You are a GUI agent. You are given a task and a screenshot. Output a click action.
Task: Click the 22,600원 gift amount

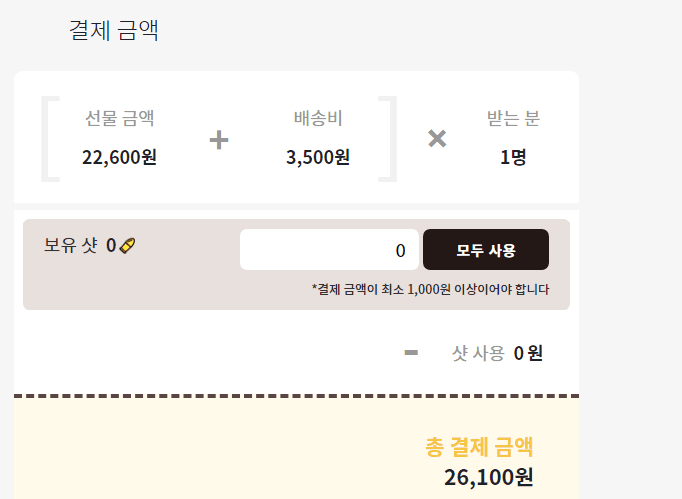point(120,157)
